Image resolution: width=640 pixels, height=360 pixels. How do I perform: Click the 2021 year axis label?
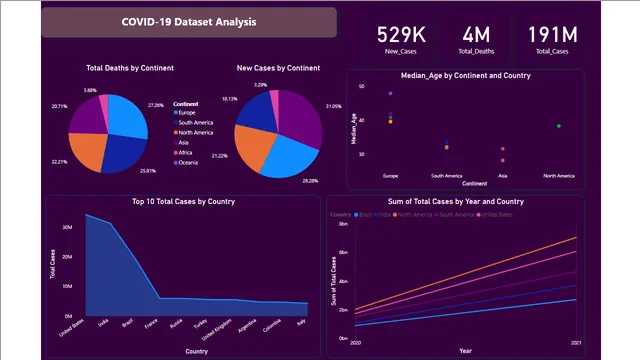(576, 343)
